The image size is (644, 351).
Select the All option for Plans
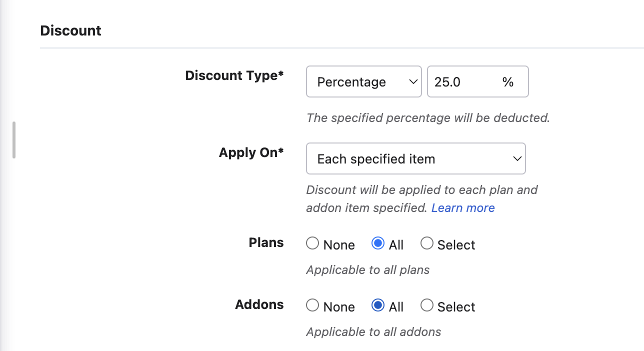click(378, 243)
